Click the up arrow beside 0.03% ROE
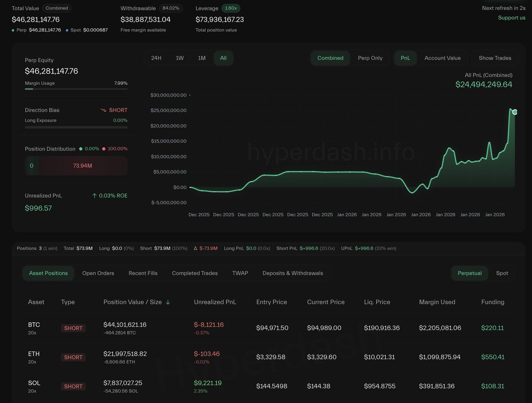 coord(94,196)
